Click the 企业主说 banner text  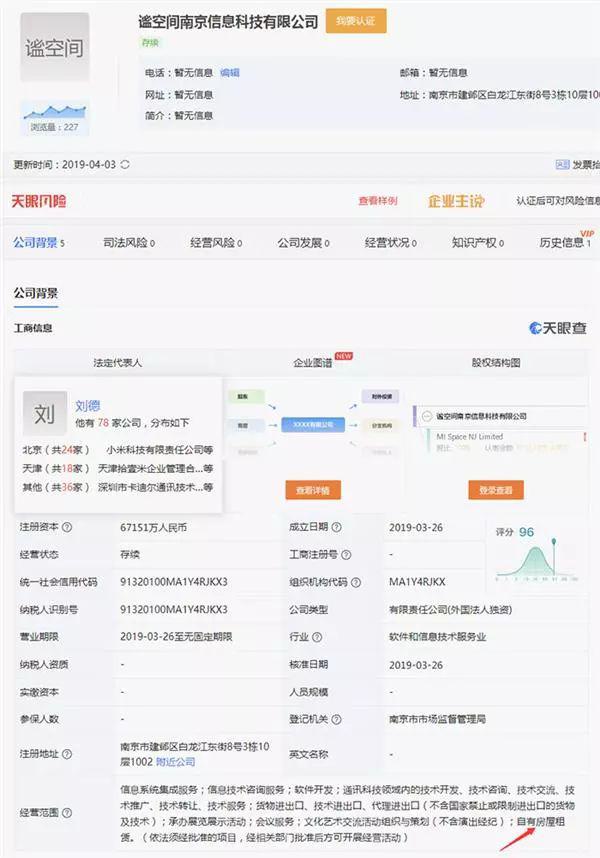point(456,201)
